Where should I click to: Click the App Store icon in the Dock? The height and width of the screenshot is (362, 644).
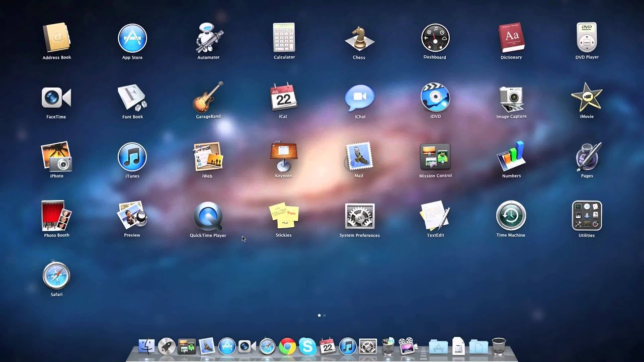tap(227, 346)
